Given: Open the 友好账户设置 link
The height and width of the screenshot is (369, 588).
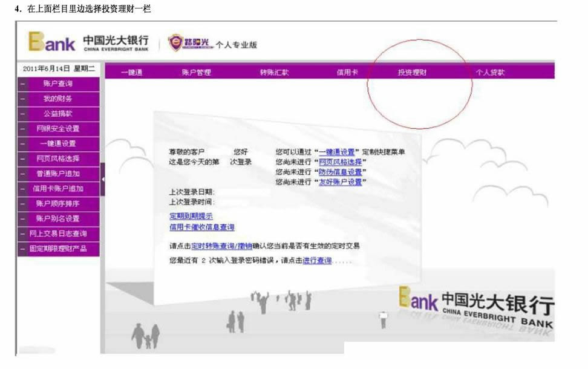Looking at the screenshot, I should pos(341,182).
